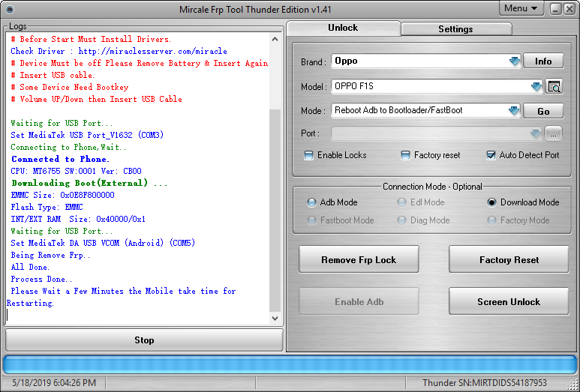
Task: Click Remove Frp Lock button
Action: coord(359,260)
